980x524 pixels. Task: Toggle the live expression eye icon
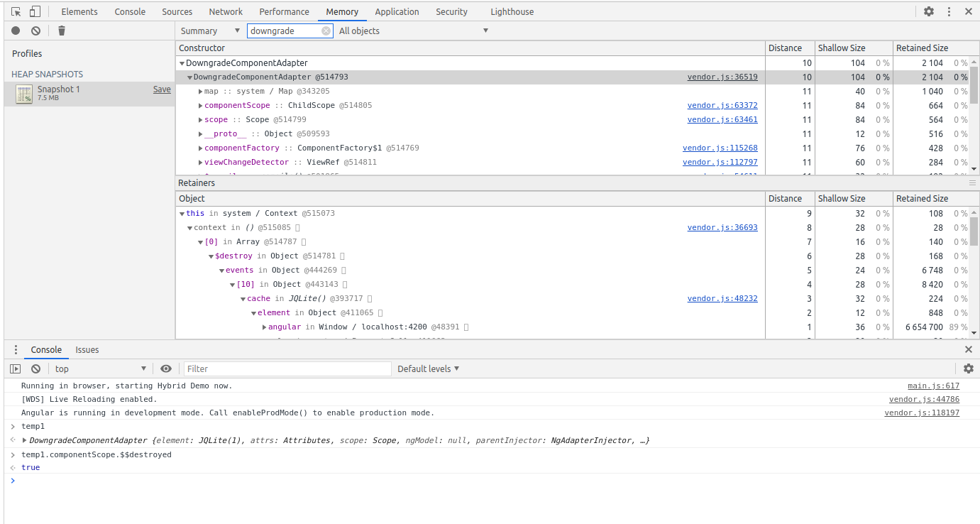(166, 369)
